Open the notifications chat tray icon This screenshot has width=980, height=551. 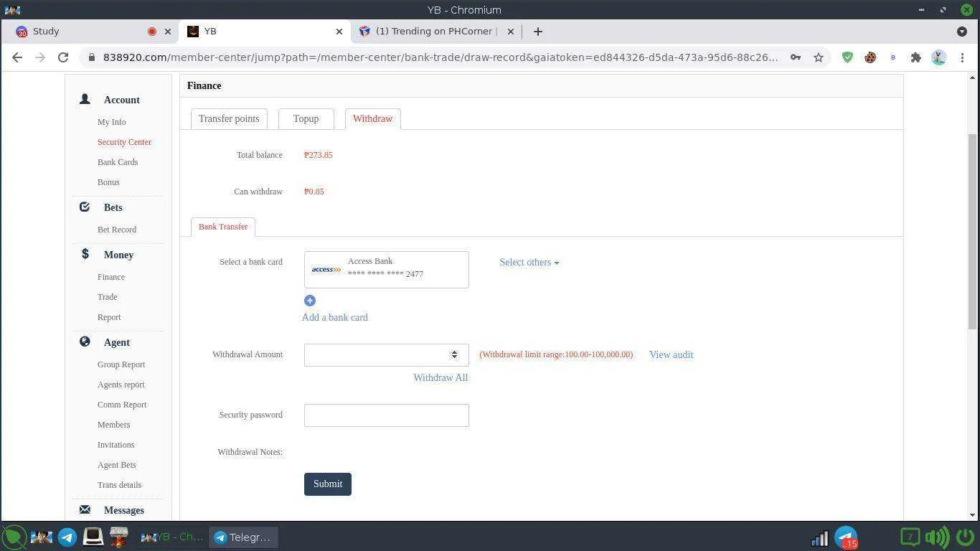pyautogui.click(x=910, y=537)
